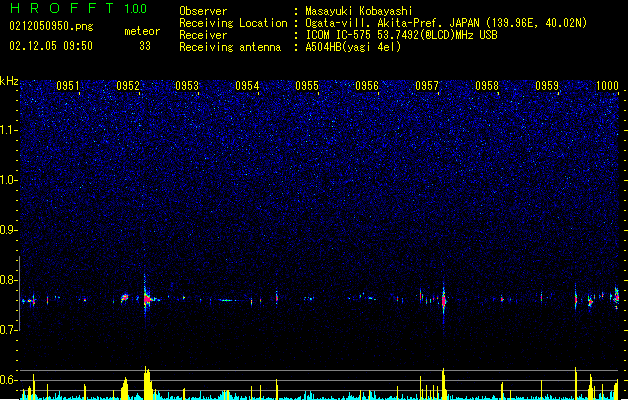Click the 0.6 kHz axis label
Image resolution: width=629 pixels, height=400 pixels.
coord(8,380)
